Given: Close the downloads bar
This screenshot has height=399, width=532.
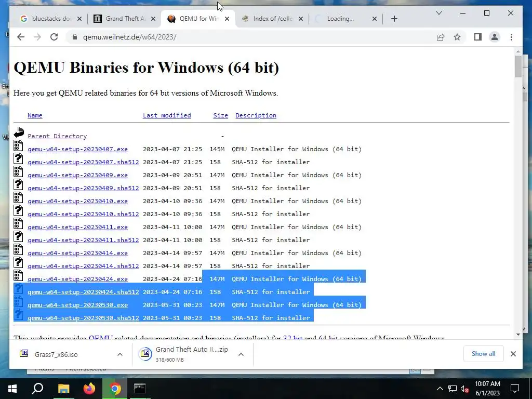Looking at the screenshot, I should pos(513,354).
